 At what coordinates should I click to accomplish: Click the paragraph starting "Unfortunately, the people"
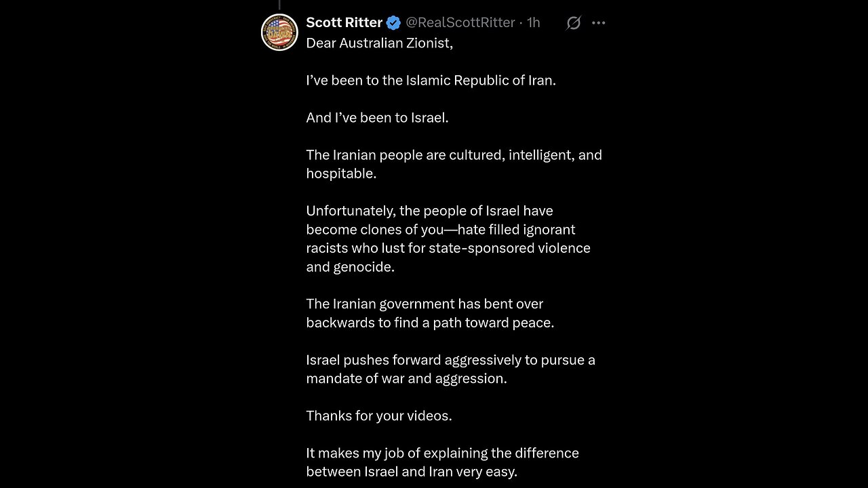click(x=448, y=239)
